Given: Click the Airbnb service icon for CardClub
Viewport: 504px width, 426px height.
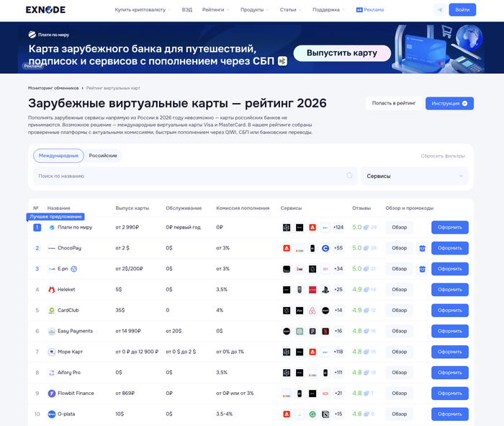Looking at the screenshot, I should pos(312,311).
